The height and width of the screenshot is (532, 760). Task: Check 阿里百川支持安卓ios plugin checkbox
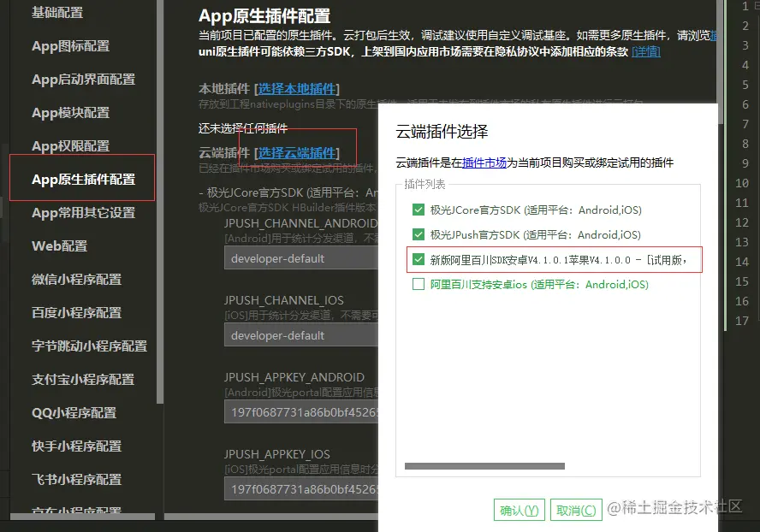(419, 284)
